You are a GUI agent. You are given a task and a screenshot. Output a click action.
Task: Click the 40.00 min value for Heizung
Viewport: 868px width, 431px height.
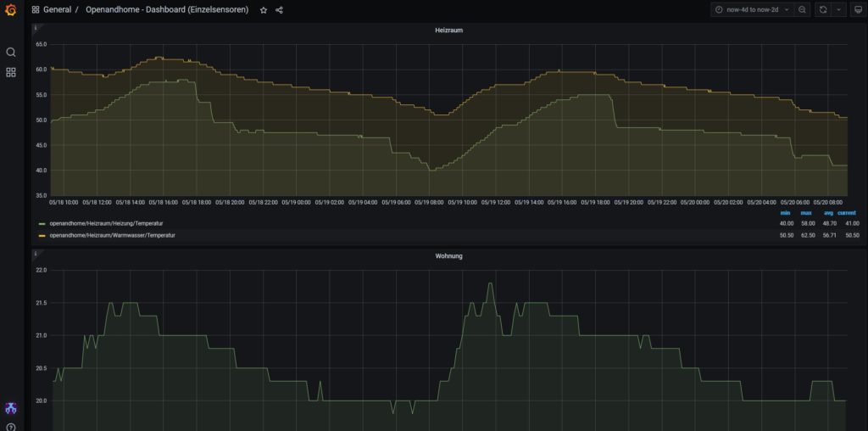pos(787,224)
